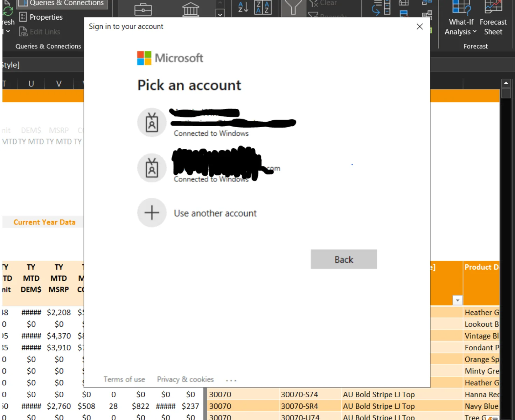515x420 pixels.
Task: Click the Flash Fill icon
Action: [404, 3]
